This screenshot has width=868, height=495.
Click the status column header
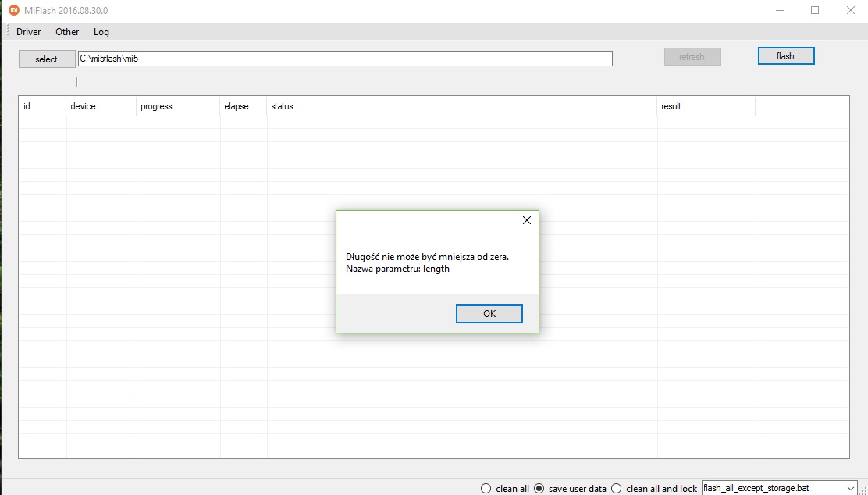282,106
